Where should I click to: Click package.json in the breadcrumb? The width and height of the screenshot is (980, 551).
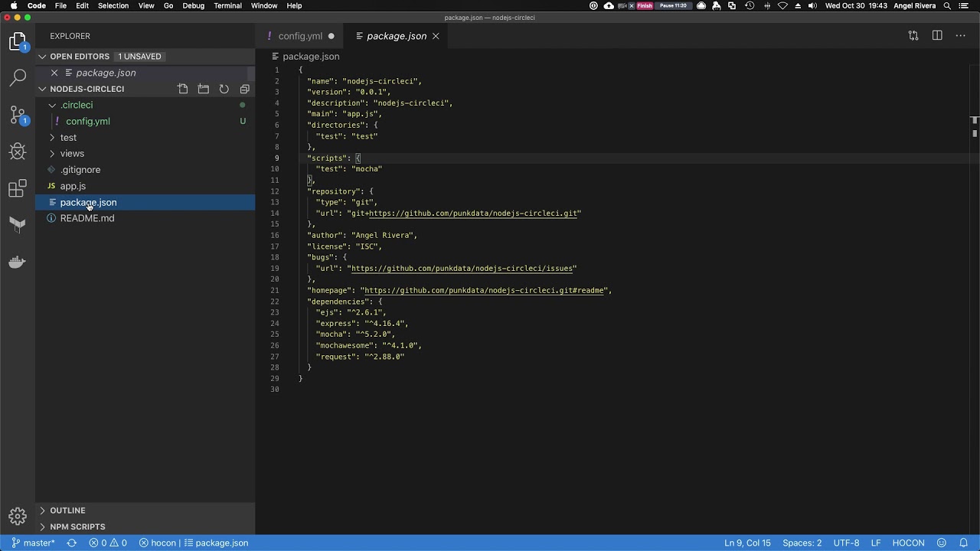pos(311,57)
